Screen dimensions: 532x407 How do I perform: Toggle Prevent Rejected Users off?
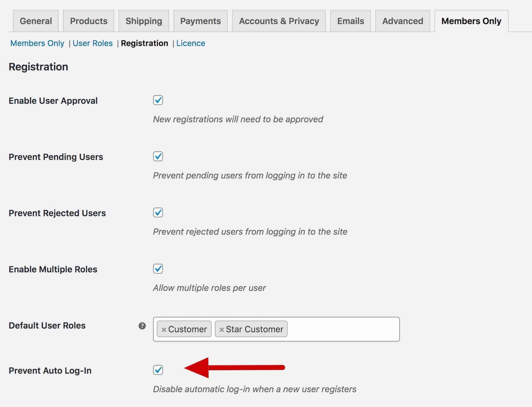158,212
